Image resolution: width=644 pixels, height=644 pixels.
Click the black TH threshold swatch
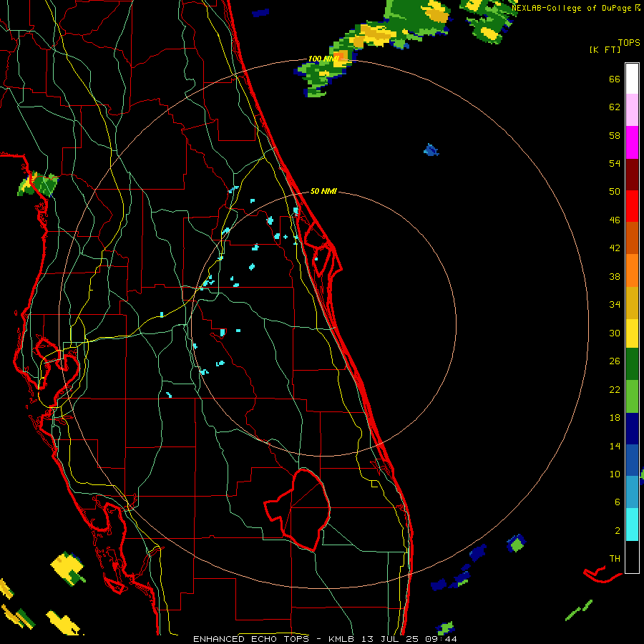click(x=632, y=557)
